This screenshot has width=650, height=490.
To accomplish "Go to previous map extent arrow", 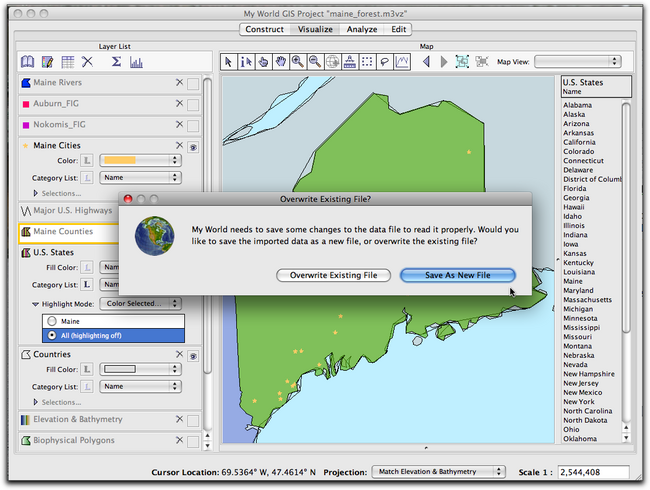I will coord(427,62).
